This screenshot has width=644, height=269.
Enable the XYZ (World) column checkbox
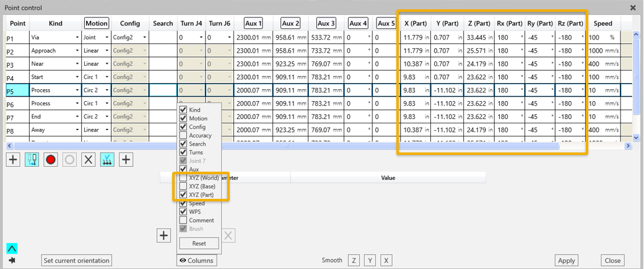pyautogui.click(x=183, y=178)
